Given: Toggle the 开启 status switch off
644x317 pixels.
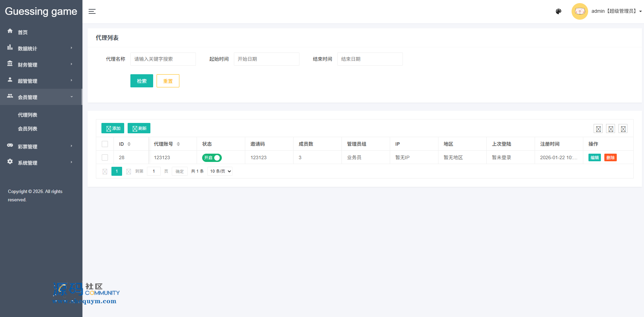Looking at the screenshot, I should point(212,158).
